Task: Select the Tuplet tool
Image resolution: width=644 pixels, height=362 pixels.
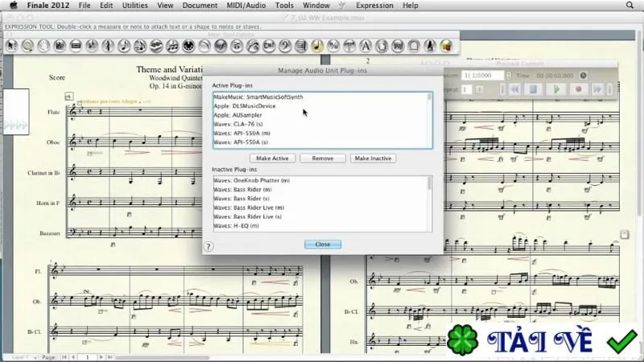Action: [172, 46]
